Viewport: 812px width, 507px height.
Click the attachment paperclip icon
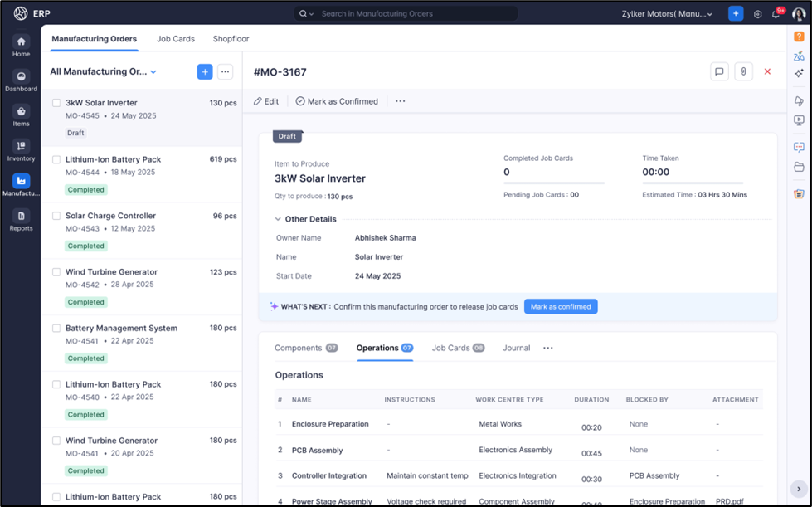pos(743,72)
